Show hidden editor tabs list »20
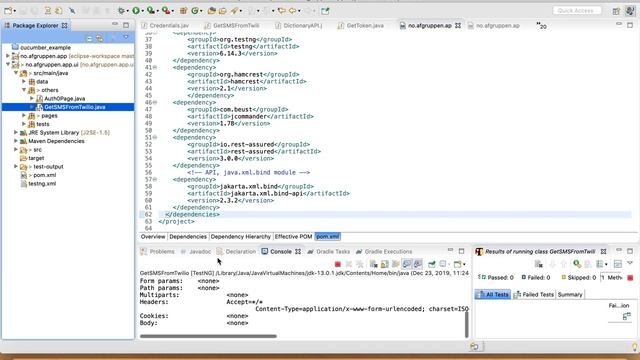640x360 pixels. click(x=541, y=25)
